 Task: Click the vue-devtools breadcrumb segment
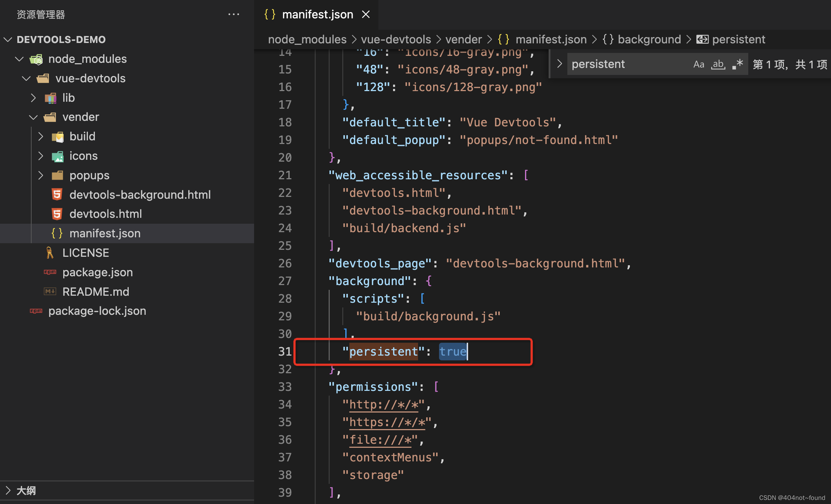pos(396,39)
